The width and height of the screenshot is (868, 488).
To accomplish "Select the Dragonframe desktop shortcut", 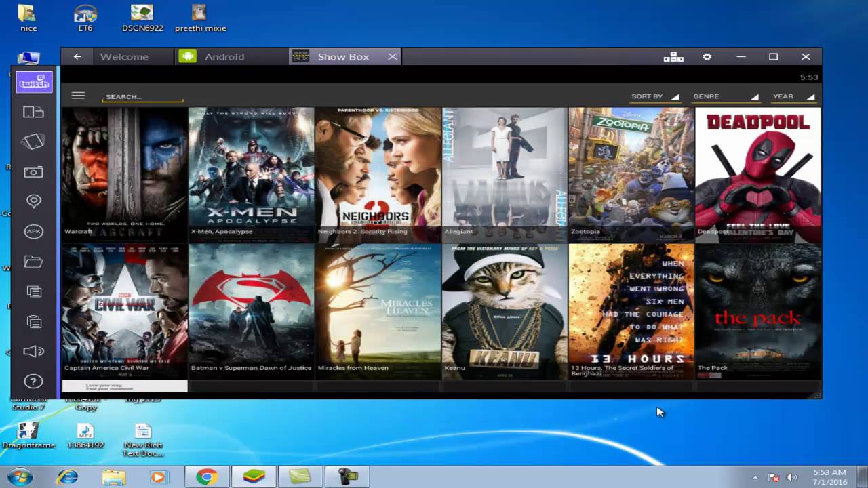I will pos(28,436).
